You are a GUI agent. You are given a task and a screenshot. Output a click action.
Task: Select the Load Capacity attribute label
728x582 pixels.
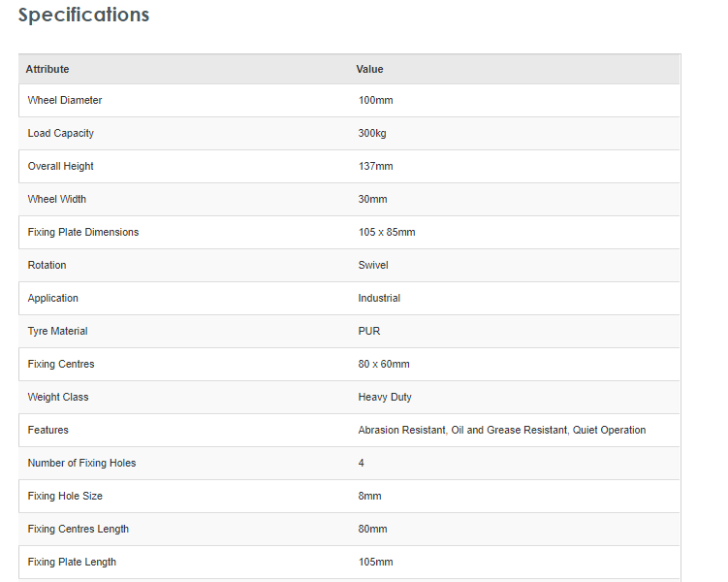(61, 133)
